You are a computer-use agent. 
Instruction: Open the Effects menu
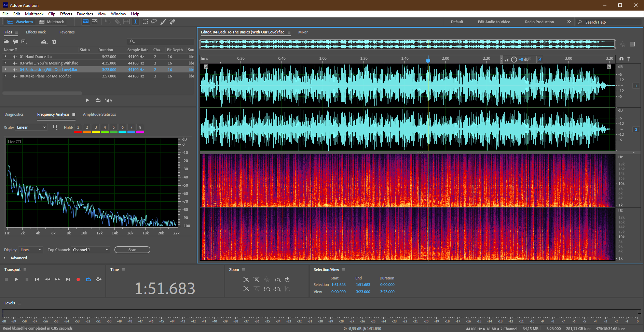66,14
